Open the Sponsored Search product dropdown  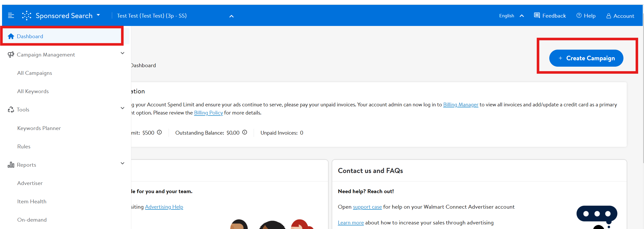(x=99, y=15)
